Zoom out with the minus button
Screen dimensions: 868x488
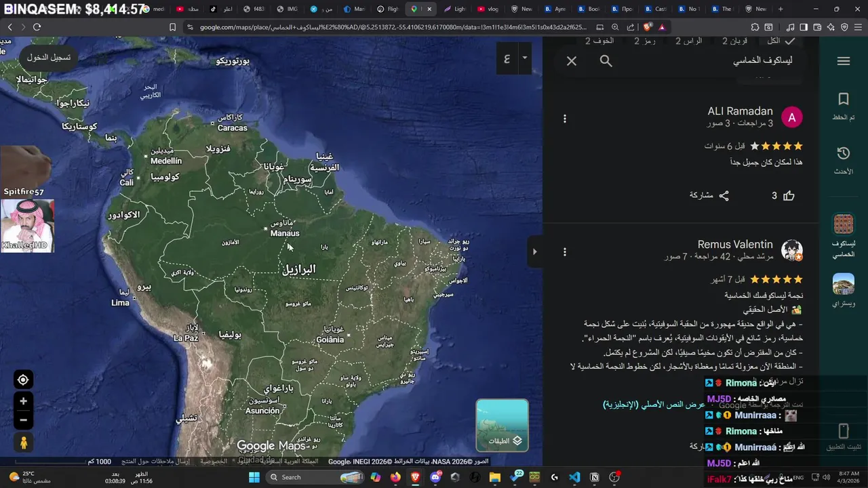tap(23, 420)
